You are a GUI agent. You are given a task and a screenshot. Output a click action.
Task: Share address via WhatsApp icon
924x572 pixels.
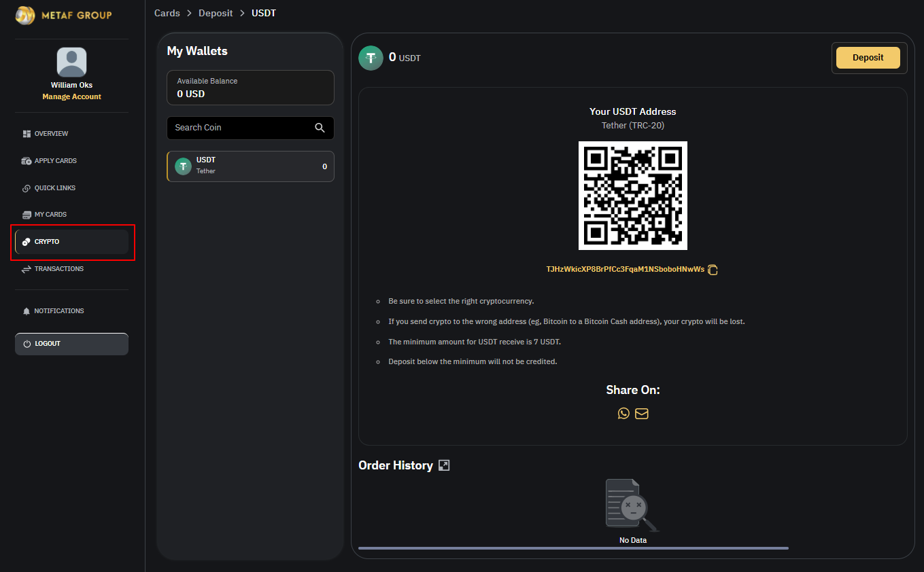pos(623,413)
